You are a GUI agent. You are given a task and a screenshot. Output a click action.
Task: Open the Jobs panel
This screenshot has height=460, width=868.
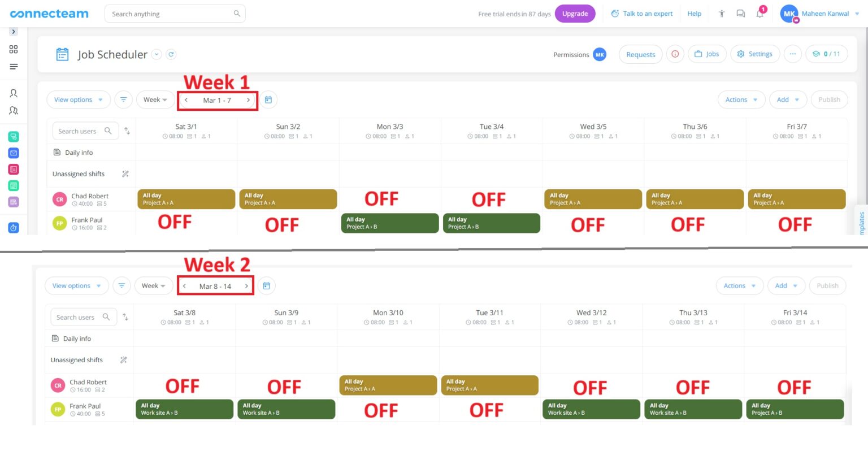click(x=707, y=54)
